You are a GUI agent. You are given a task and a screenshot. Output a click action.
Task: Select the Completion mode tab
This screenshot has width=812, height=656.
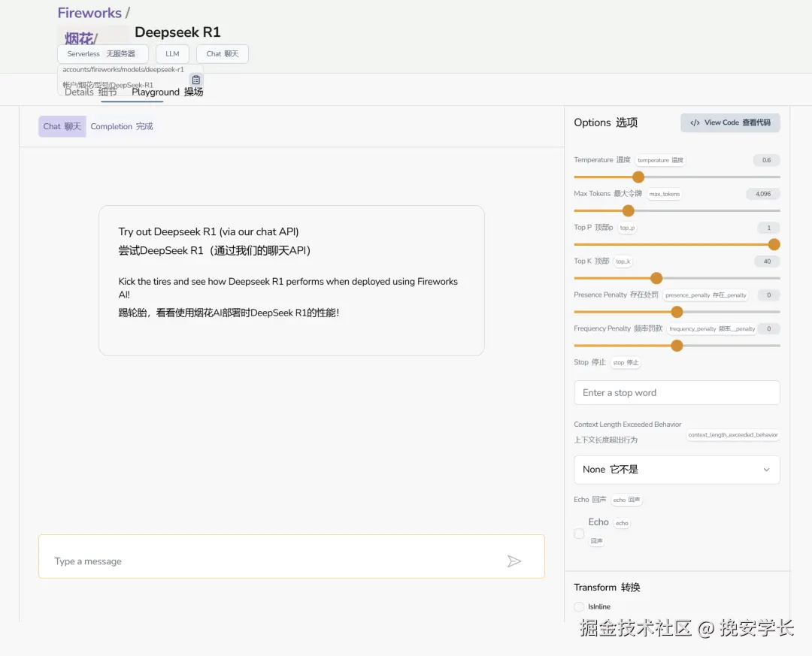[x=122, y=126]
